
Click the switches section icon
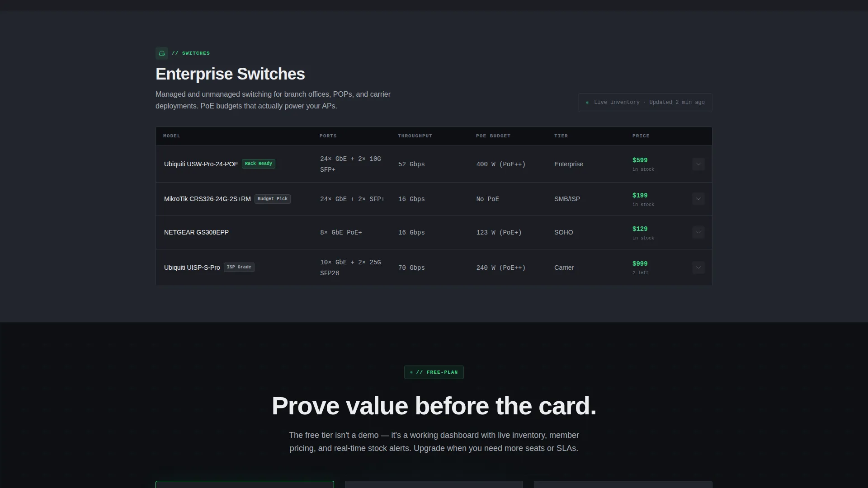pyautogui.click(x=162, y=53)
